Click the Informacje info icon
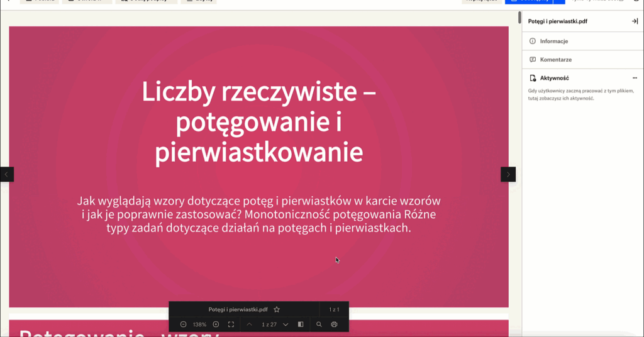 (x=533, y=41)
